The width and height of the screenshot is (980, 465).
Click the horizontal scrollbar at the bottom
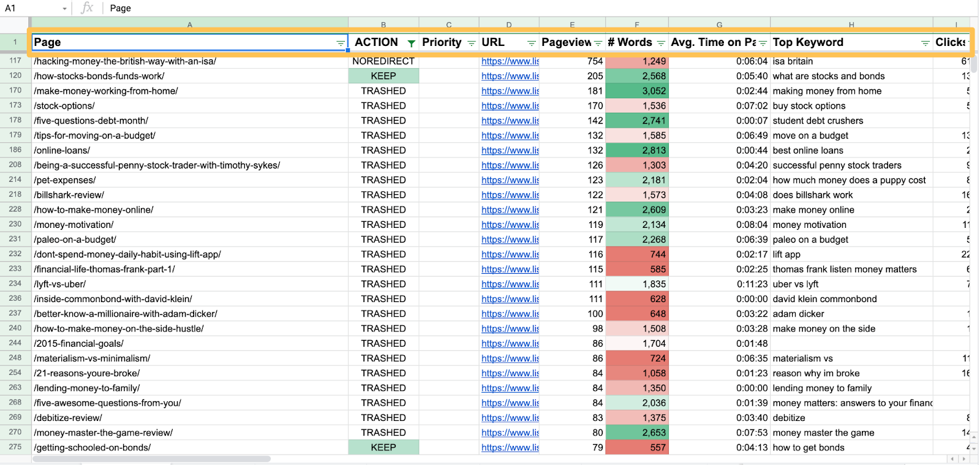tap(152, 459)
